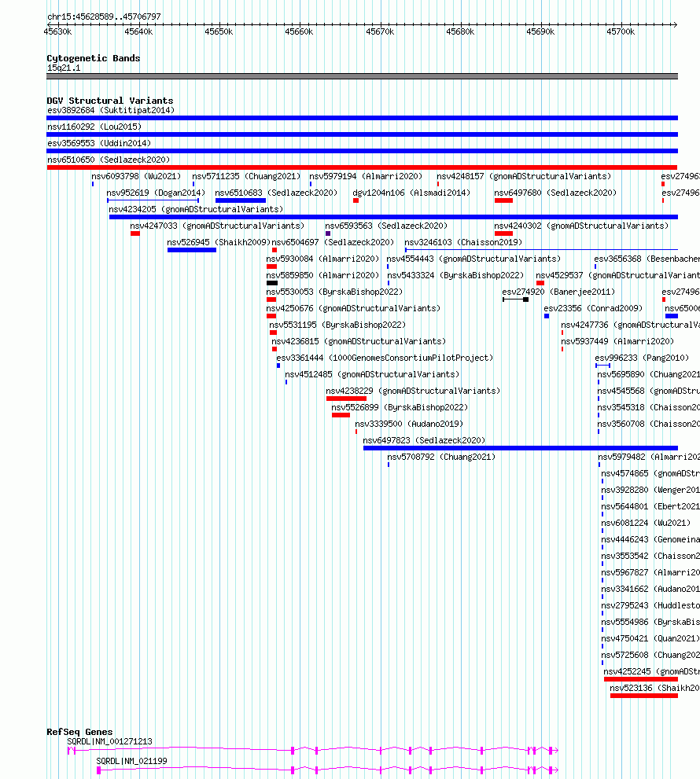Select nsv4247736 variant label
This screenshot has height=779, width=700.
point(631,325)
